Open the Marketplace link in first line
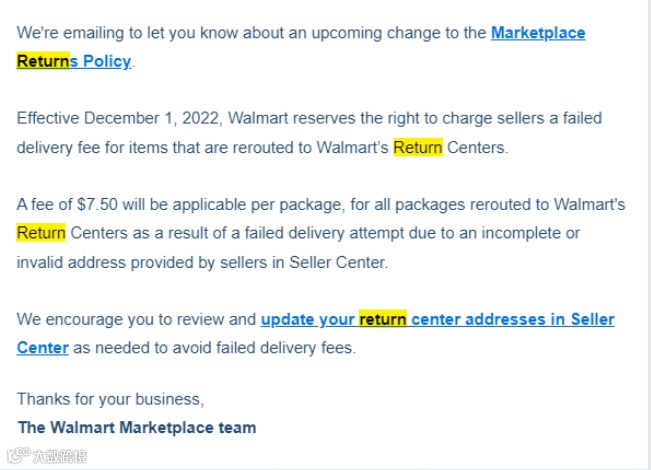 tap(538, 33)
